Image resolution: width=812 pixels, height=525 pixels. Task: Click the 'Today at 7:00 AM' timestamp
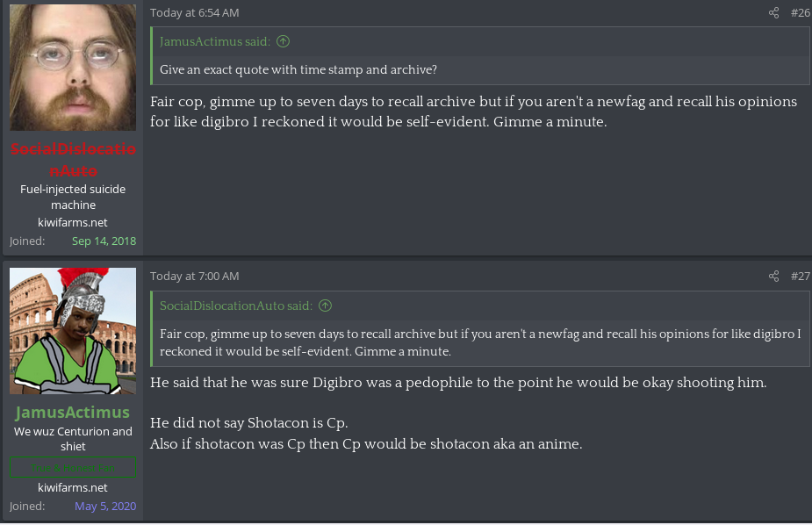click(194, 277)
